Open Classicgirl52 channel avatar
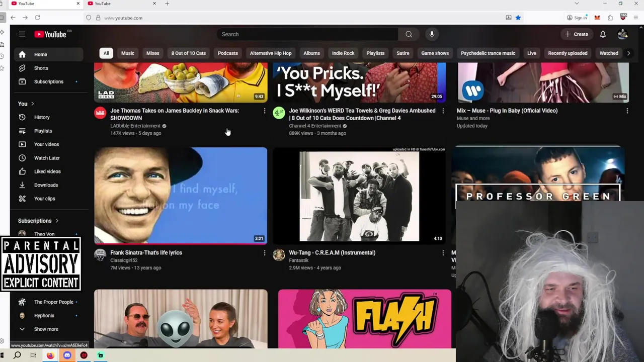The image size is (644, 362). tap(100, 255)
